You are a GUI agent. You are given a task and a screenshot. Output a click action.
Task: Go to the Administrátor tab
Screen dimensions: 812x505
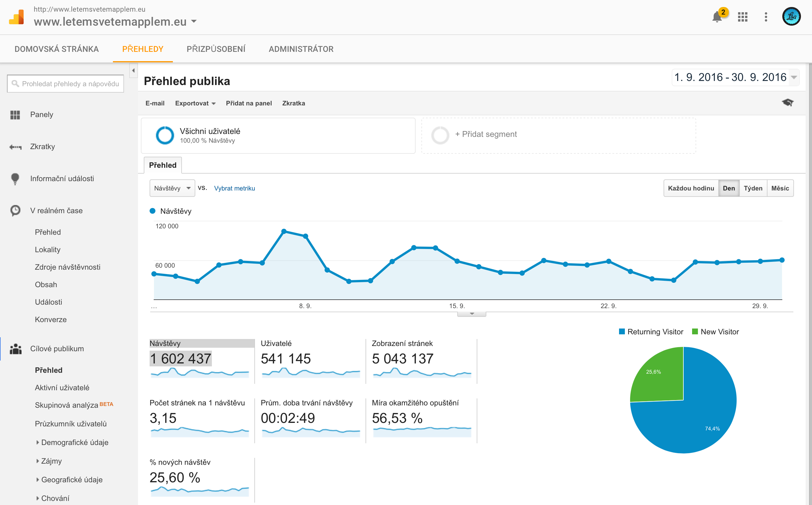[x=301, y=49]
